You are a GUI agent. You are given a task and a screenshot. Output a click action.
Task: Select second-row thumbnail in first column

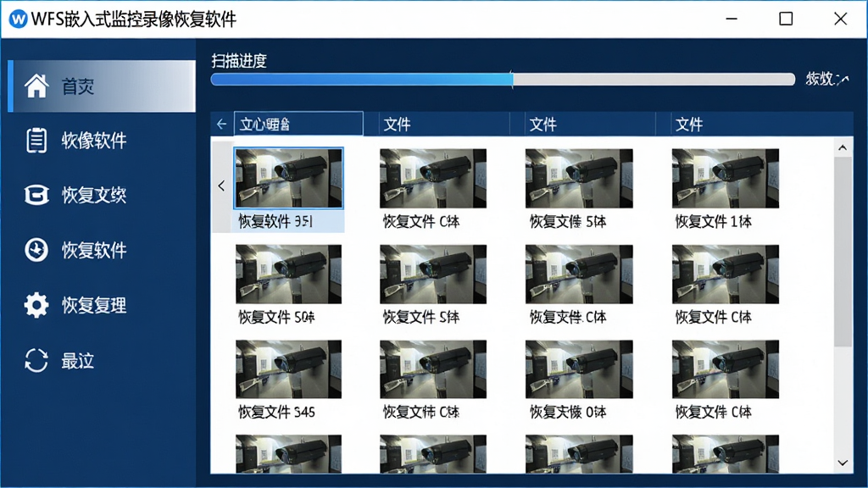288,274
